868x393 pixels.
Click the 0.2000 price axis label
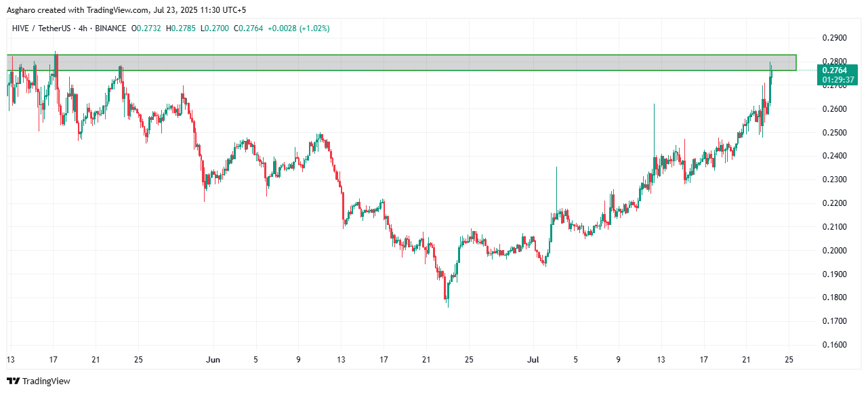[835, 251]
